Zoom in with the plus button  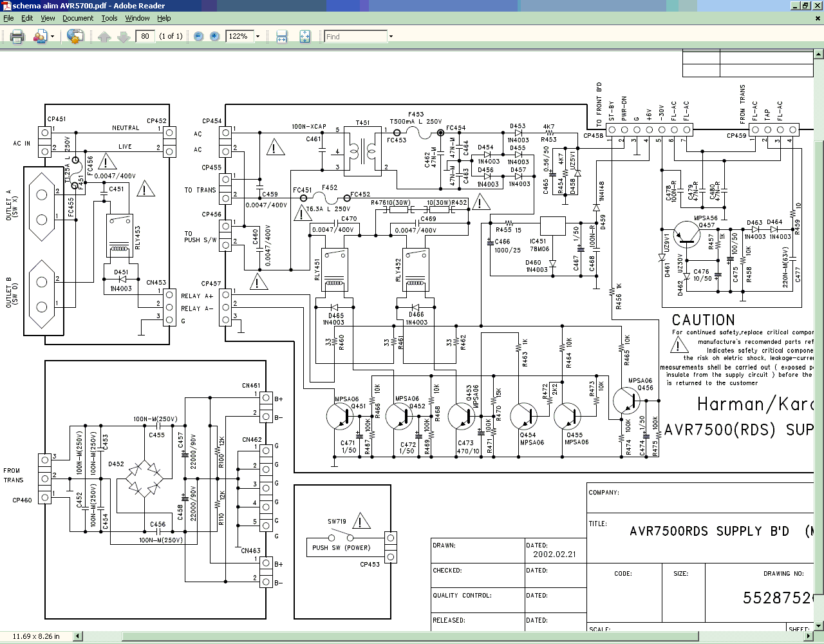214,37
